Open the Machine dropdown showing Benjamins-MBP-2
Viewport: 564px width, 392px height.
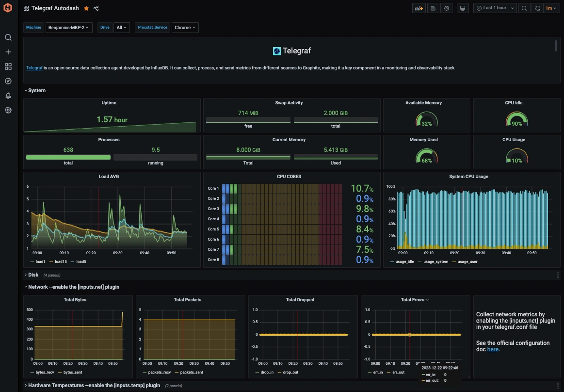click(x=69, y=28)
